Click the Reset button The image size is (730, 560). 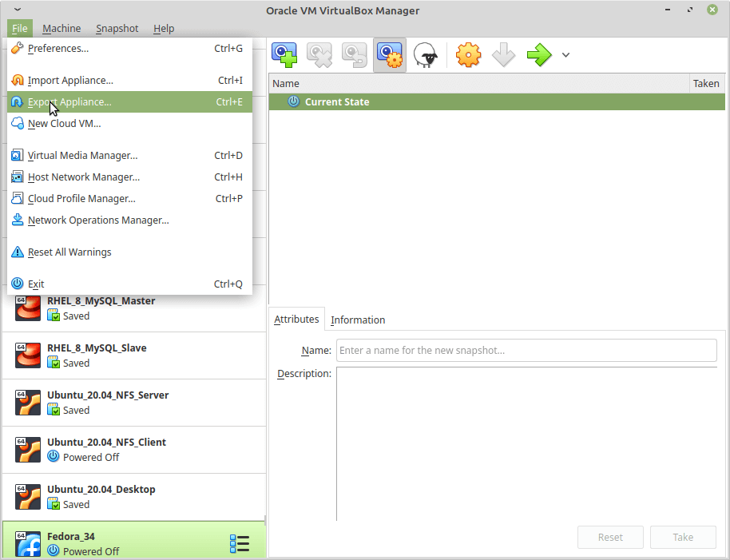(x=610, y=537)
